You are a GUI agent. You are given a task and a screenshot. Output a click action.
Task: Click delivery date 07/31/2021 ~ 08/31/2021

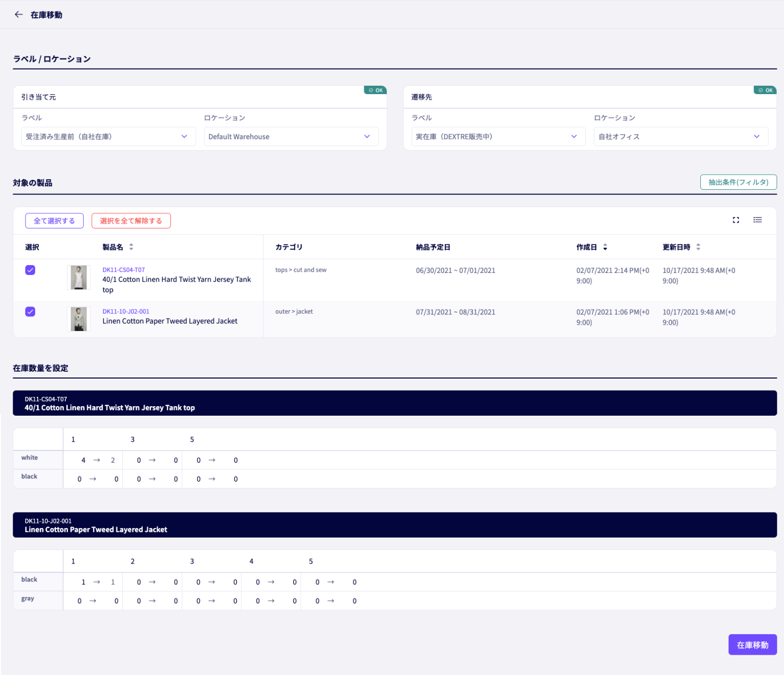pyautogui.click(x=455, y=312)
